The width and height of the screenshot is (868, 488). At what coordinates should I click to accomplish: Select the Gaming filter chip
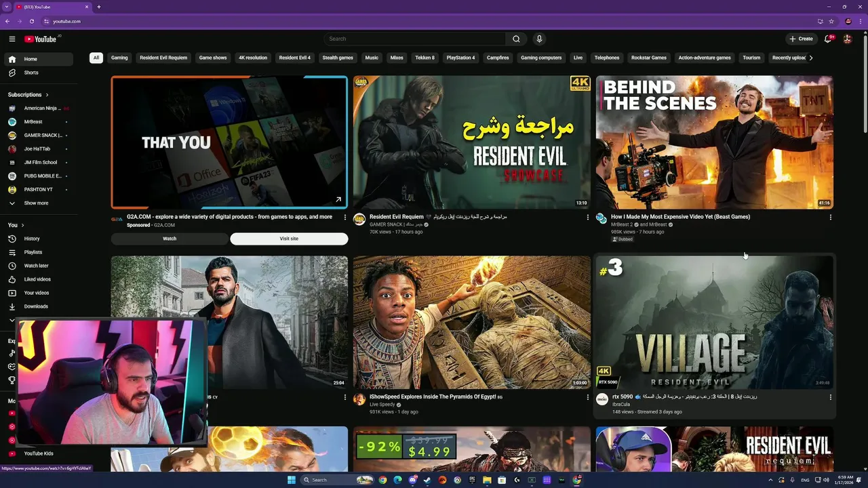pyautogui.click(x=119, y=58)
